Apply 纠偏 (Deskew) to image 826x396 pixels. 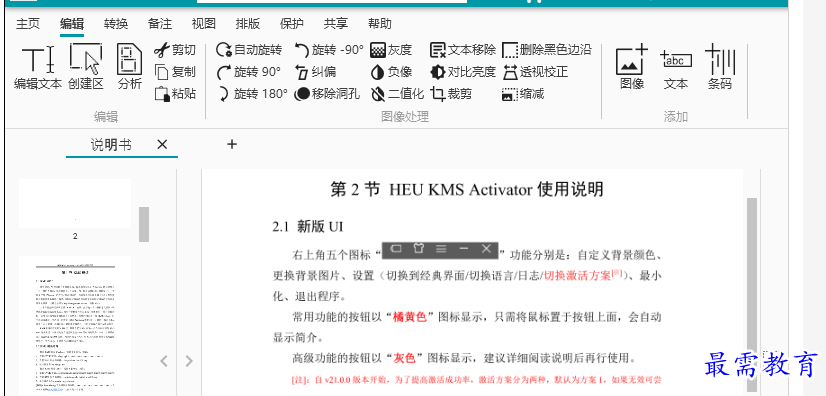click(x=315, y=72)
